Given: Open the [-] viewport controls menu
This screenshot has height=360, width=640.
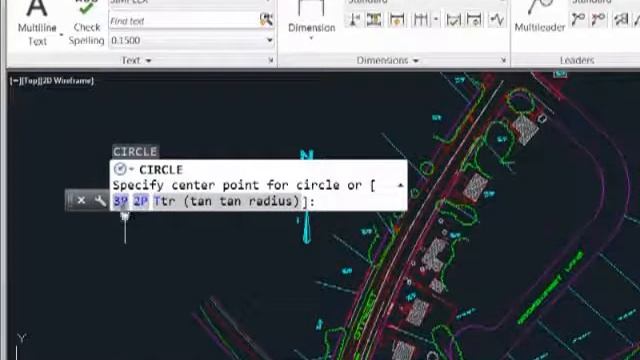Looking at the screenshot, I should [x=15, y=81].
